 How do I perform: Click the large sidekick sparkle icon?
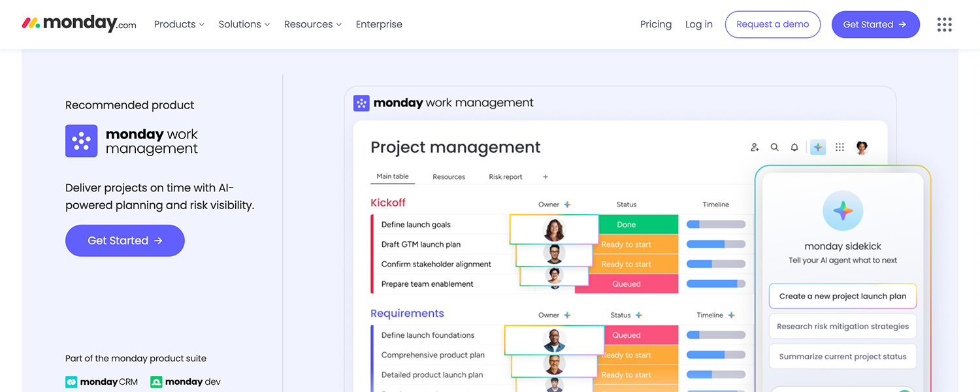point(843,210)
